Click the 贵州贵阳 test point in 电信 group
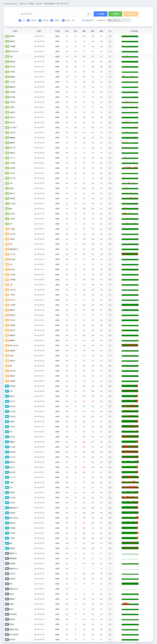The height and width of the screenshot is (644, 157). point(12,97)
